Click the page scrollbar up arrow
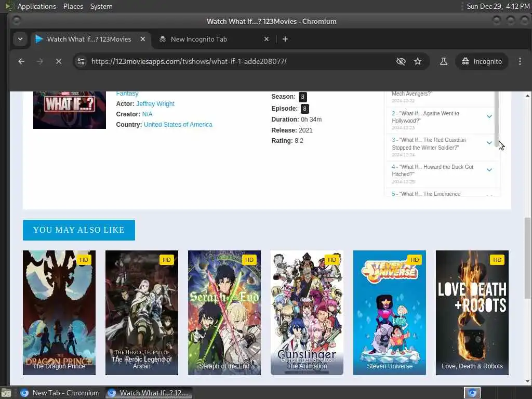Image resolution: width=532 pixels, height=399 pixels. pyautogui.click(x=527, y=96)
